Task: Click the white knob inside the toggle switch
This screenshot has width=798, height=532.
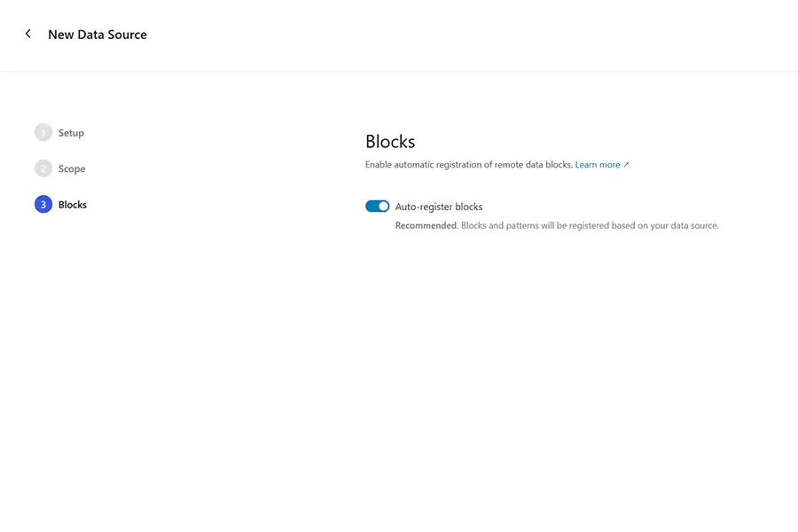Action: click(382, 206)
